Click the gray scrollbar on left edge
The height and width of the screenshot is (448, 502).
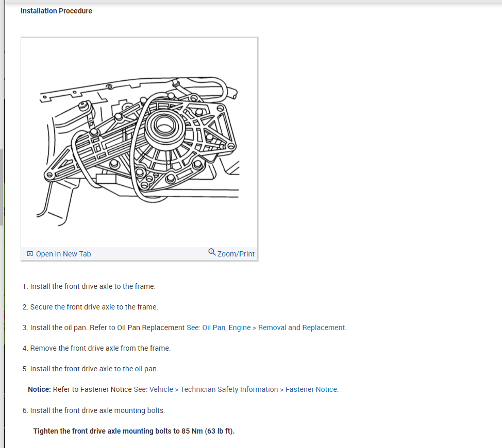click(2, 187)
